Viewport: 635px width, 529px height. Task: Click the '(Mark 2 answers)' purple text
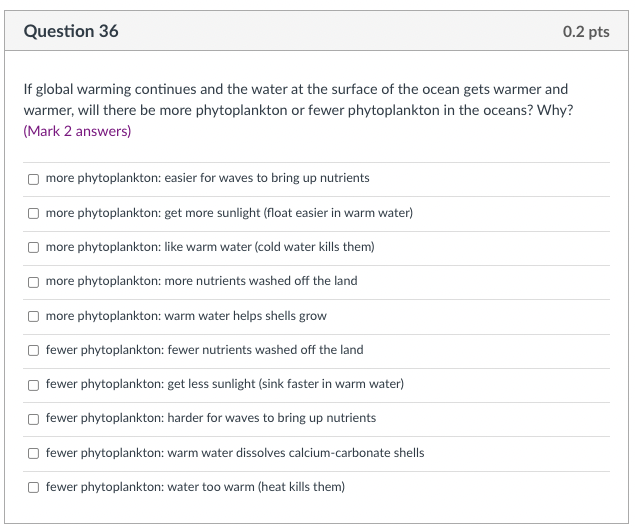pyautogui.click(x=77, y=131)
